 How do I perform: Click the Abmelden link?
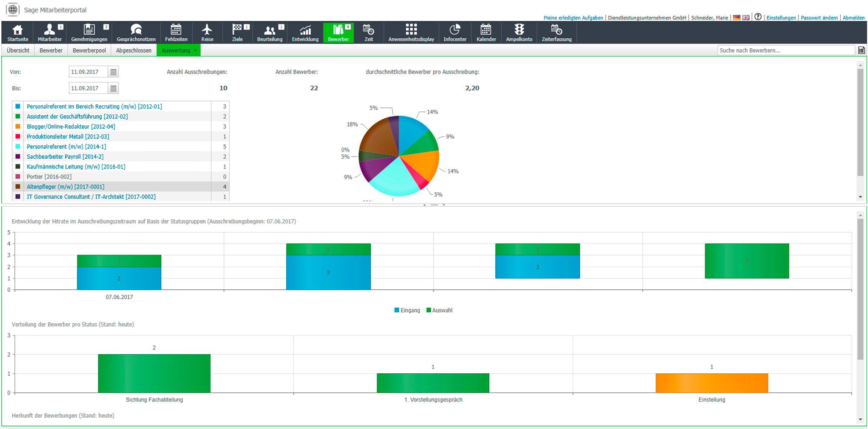point(854,18)
